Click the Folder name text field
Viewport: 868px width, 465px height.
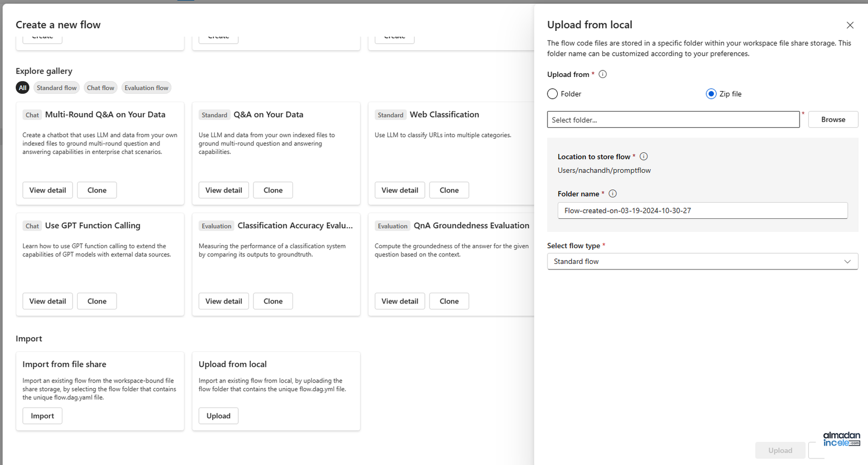[x=703, y=210]
